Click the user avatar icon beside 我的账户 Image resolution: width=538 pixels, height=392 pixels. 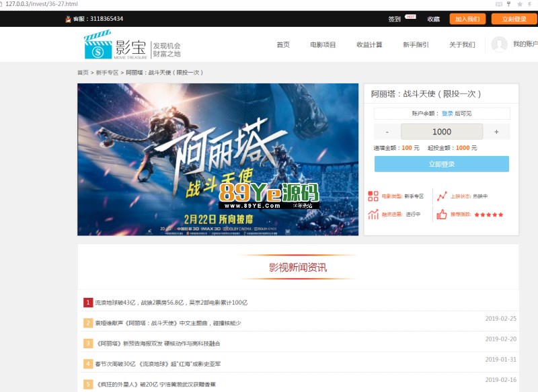click(499, 44)
